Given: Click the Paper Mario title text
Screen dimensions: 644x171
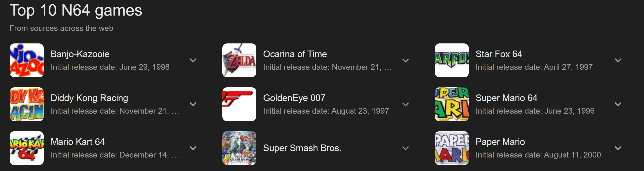Looking at the screenshot, I should pyautogui.click(x=500, y=142).
